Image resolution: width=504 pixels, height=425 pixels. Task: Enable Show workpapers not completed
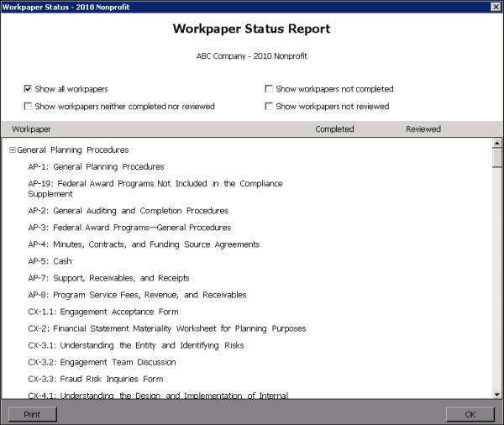268,89
